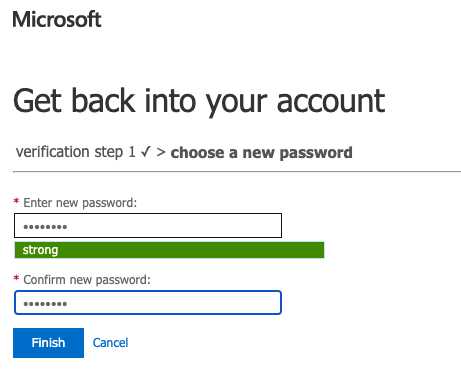Screen dimensions: 461x373
Task: Focus the Enter new password field
Action: click(148, 226)
